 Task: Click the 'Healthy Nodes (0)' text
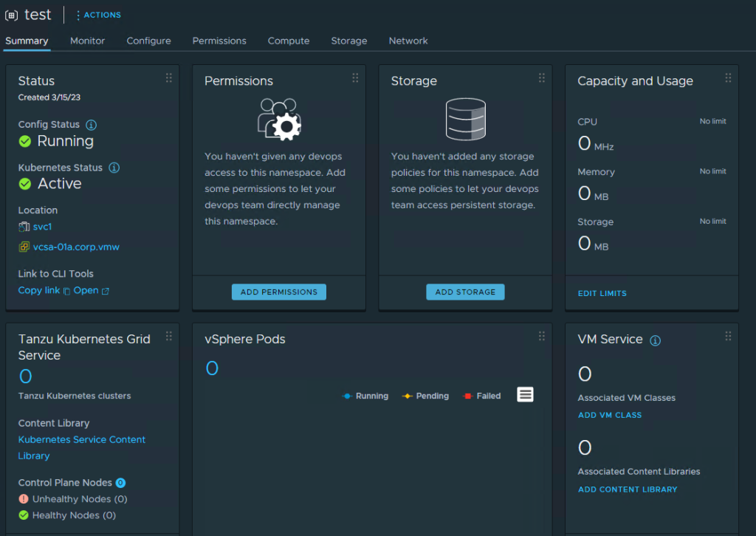click(x=75, y=515)
